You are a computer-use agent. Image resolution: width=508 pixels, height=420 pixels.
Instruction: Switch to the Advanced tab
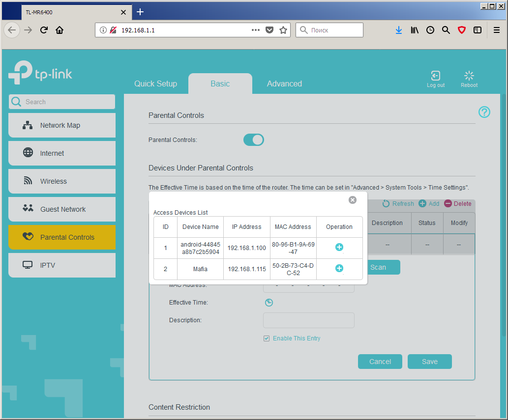[x=284, y=84]
